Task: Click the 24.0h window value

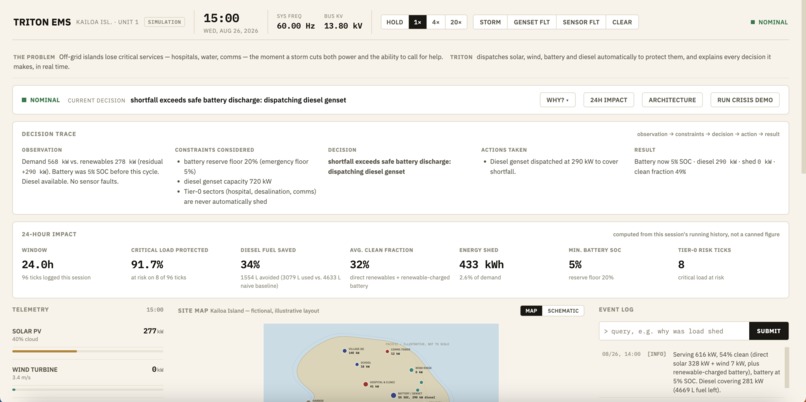Action: tap(38, 265)
